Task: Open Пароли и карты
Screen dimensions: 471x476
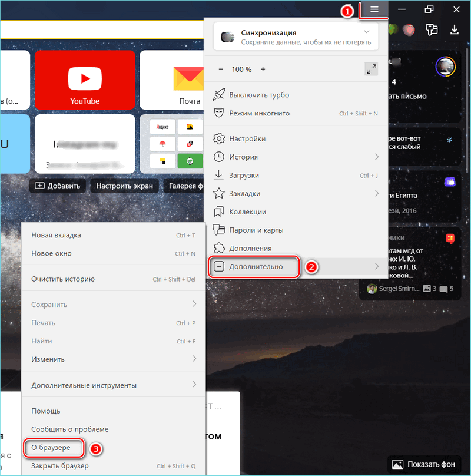Action: (x=256, y=230)
